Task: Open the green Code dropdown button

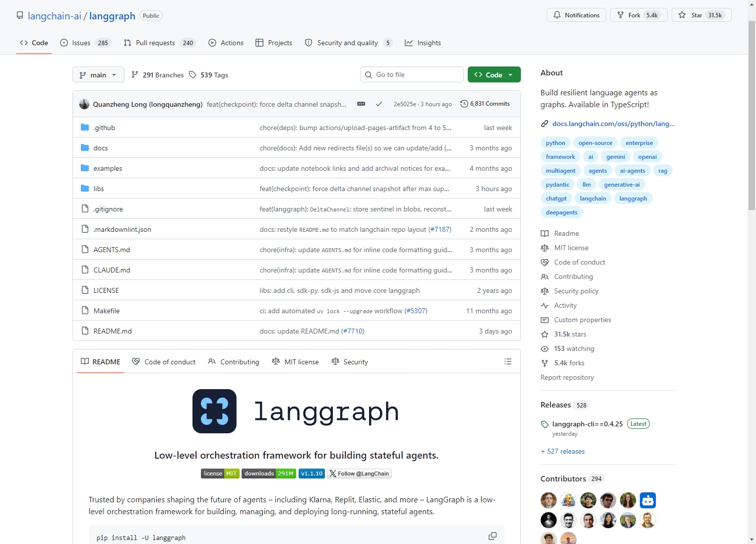Action: click(494, 74)
